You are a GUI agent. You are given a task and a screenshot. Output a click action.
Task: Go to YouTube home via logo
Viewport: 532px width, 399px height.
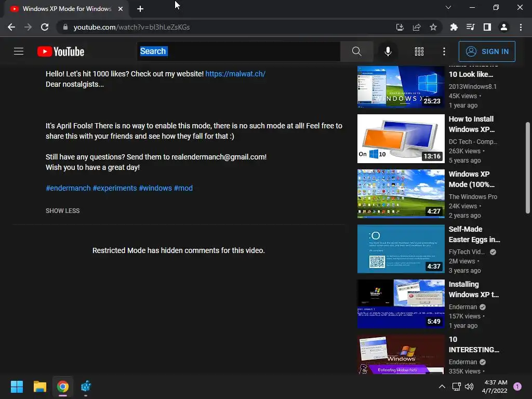[61, 51]
